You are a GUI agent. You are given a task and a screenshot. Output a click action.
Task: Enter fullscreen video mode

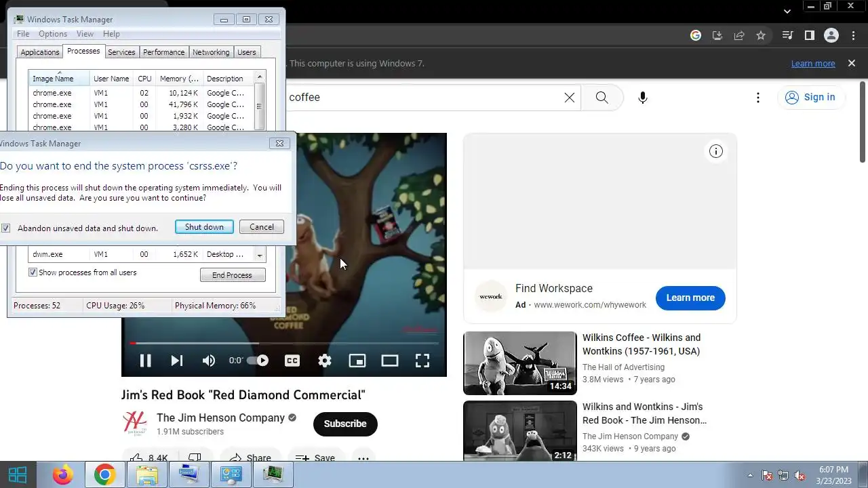(422, 361)
